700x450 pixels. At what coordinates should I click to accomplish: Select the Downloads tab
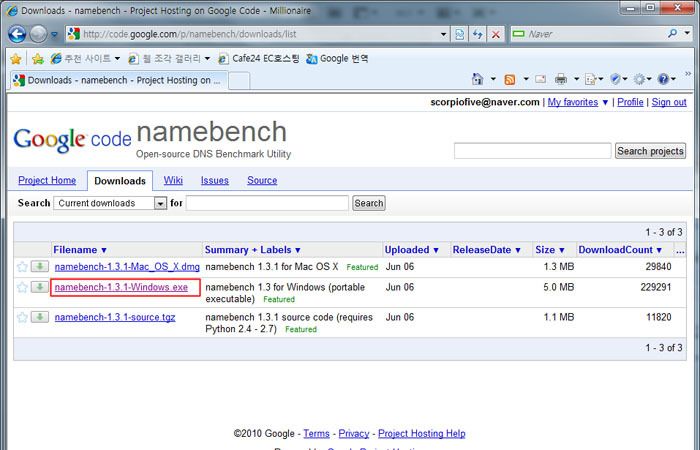(120, 181)
